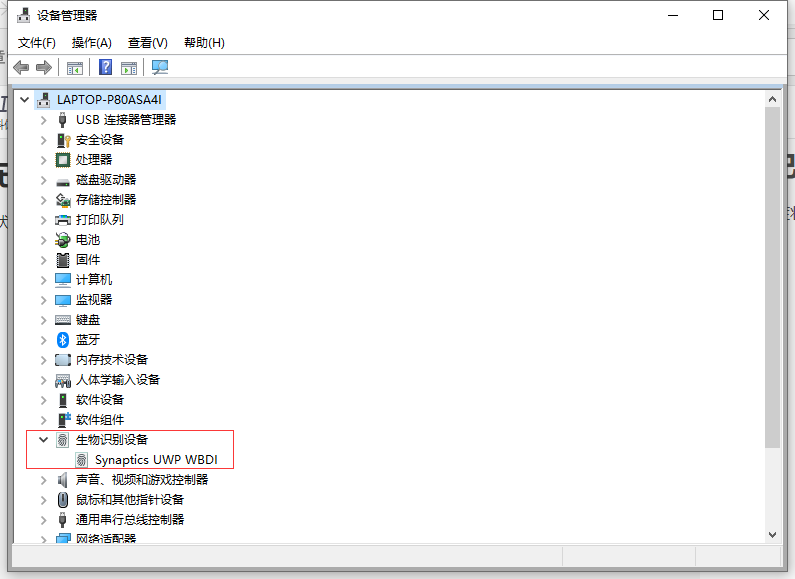Click the vertical scrollbar thumb
795x579 pixels.
click(x=772, y=277)
